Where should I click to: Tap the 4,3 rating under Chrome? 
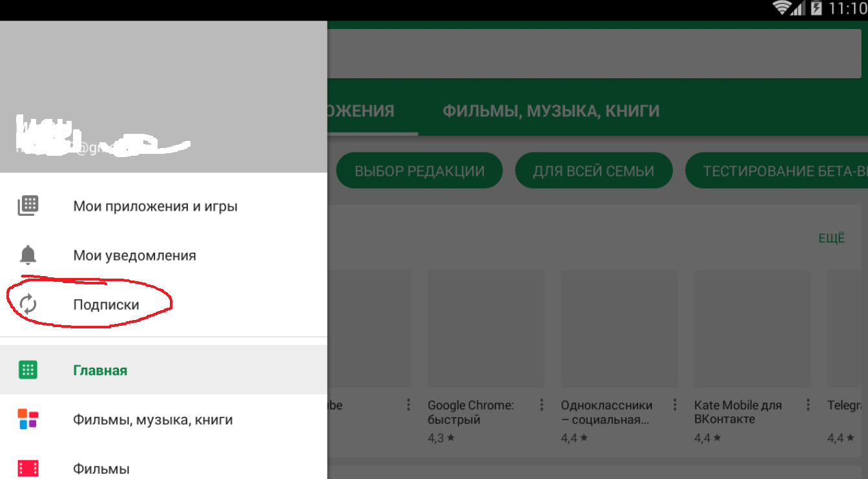[441, 438]
